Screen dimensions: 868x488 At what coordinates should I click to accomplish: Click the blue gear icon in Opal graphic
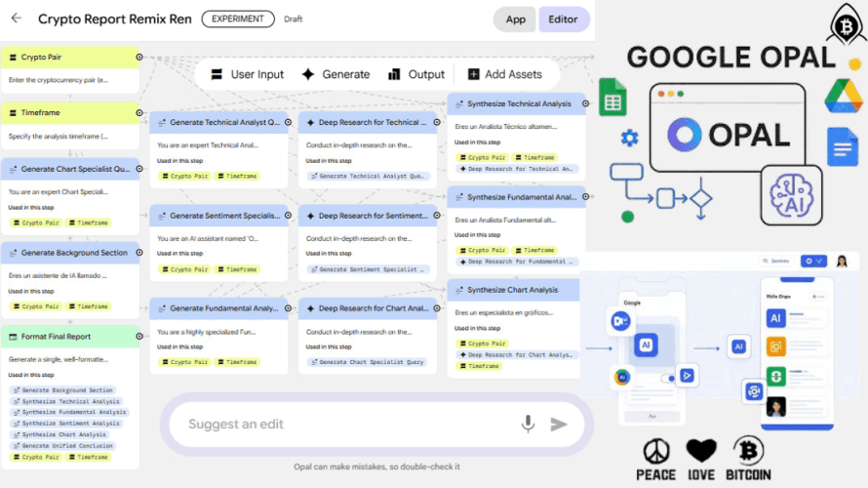click(629, 138)
